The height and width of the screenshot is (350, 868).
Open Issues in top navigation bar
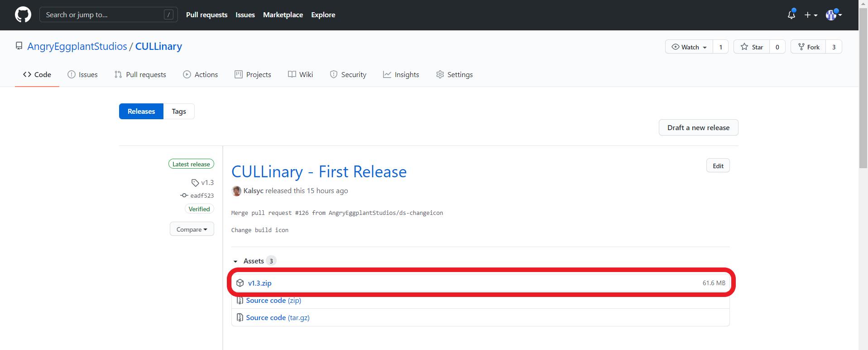245,15
